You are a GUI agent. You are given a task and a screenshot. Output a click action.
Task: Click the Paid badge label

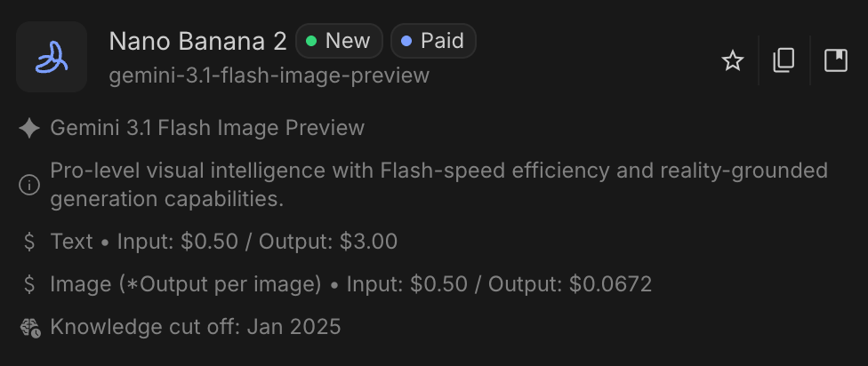[442, 41]
